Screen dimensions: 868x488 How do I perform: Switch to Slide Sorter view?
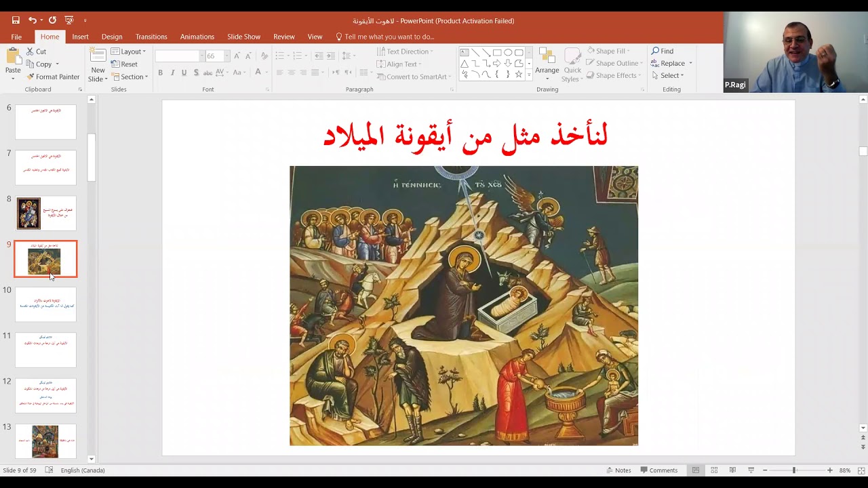click(x=714, y=470)
